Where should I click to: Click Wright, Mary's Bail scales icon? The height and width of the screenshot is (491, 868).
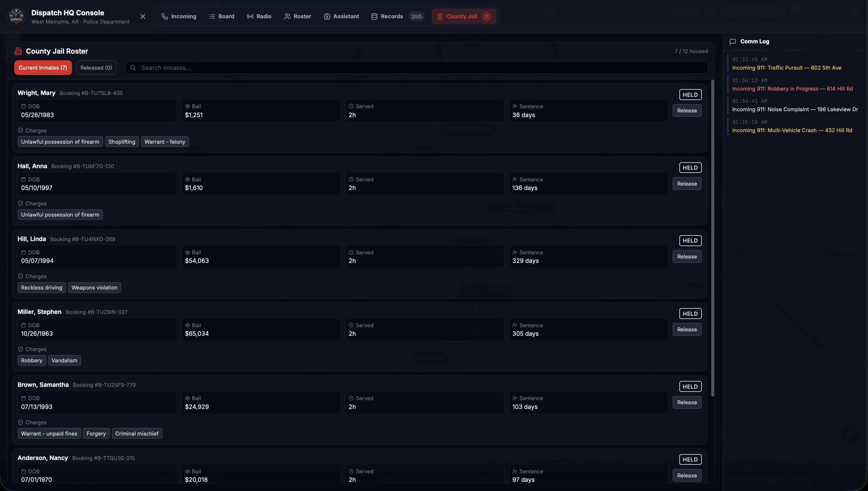(187, 106)
